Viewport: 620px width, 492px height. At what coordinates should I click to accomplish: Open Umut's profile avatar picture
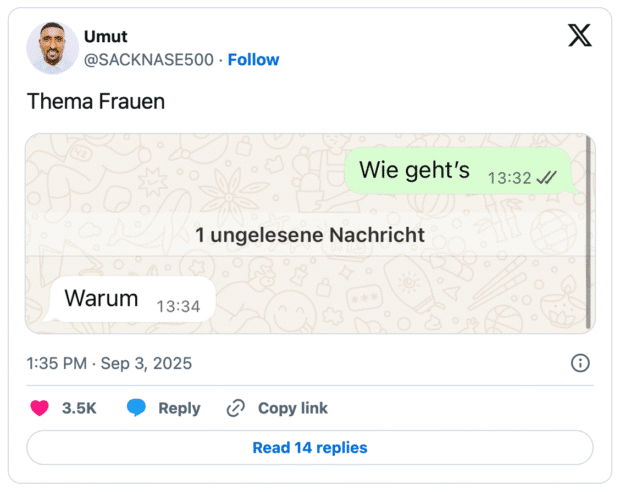[52, 48]
